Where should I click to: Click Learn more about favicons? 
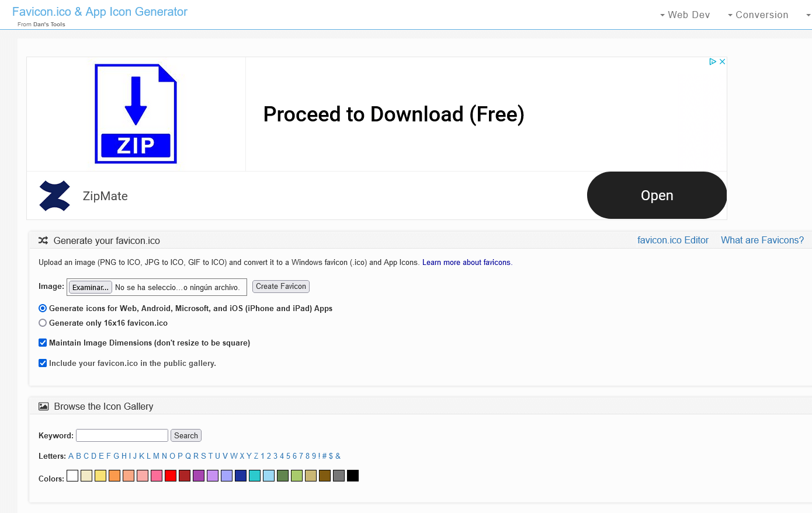[x=466, y=262]
